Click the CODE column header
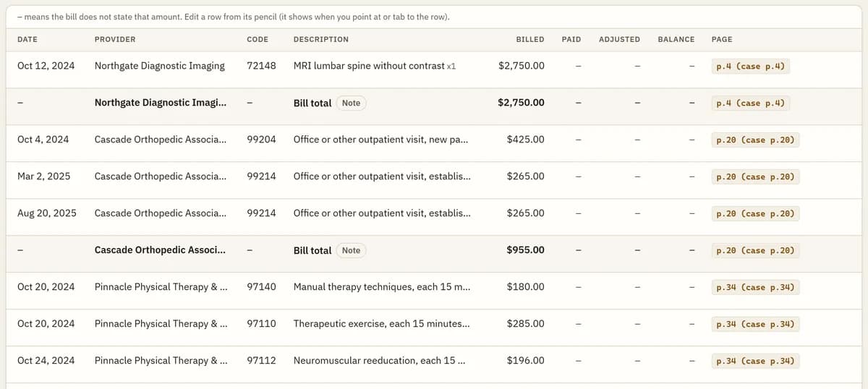 coord(258,39)
